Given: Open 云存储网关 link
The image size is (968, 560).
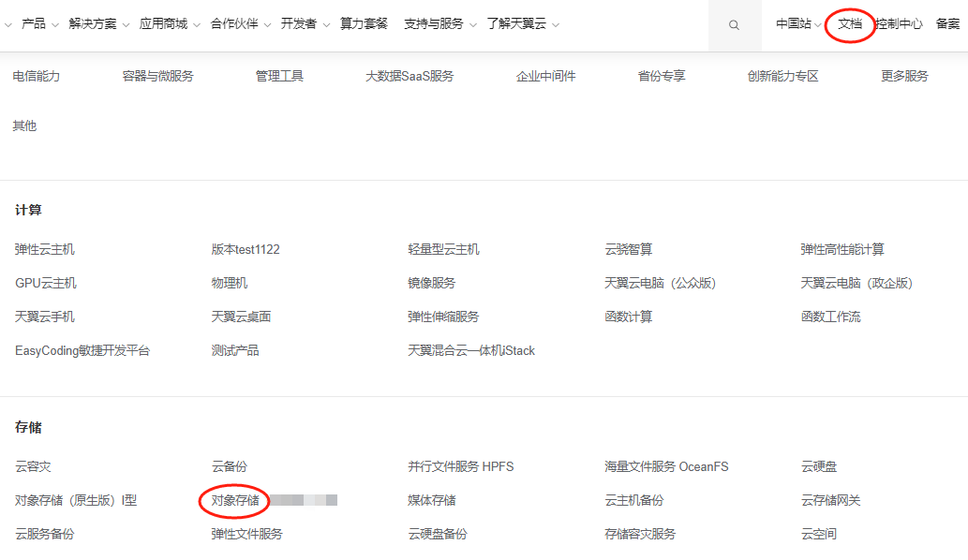Looking at the screenshot, I should pos(830,500).
